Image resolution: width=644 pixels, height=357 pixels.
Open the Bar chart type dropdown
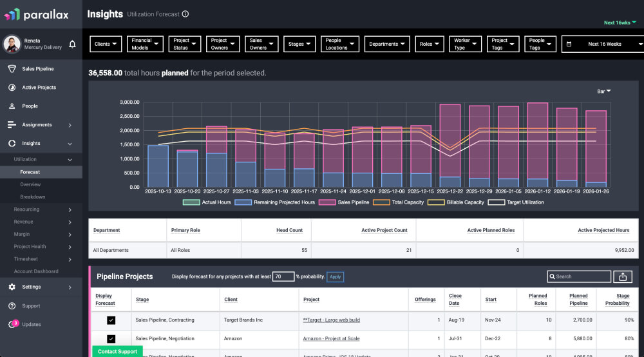point(603,92)
